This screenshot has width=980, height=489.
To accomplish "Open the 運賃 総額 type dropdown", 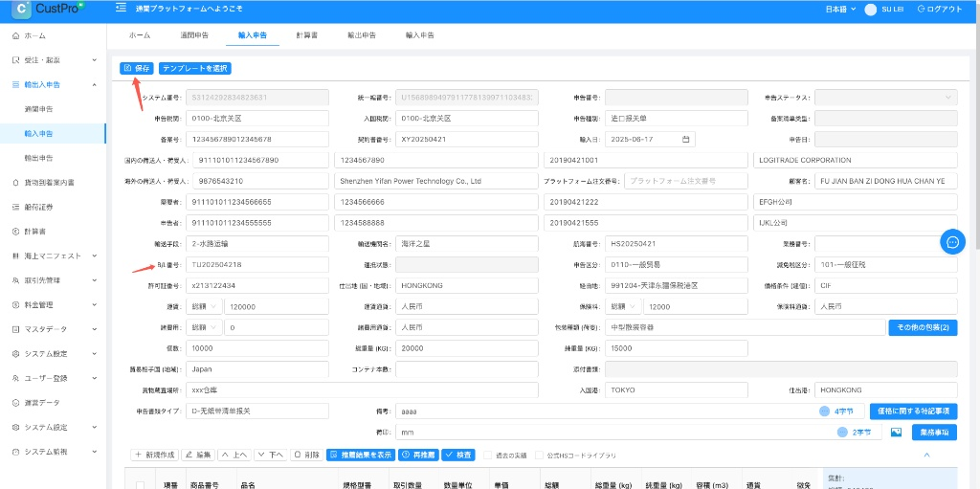I will click(205, 306).
